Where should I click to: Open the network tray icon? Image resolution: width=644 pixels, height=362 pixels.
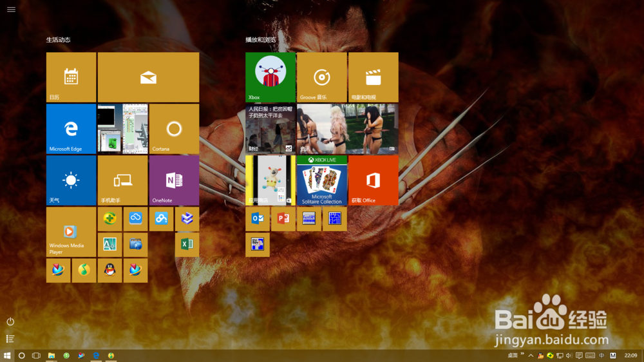point(560,356)
